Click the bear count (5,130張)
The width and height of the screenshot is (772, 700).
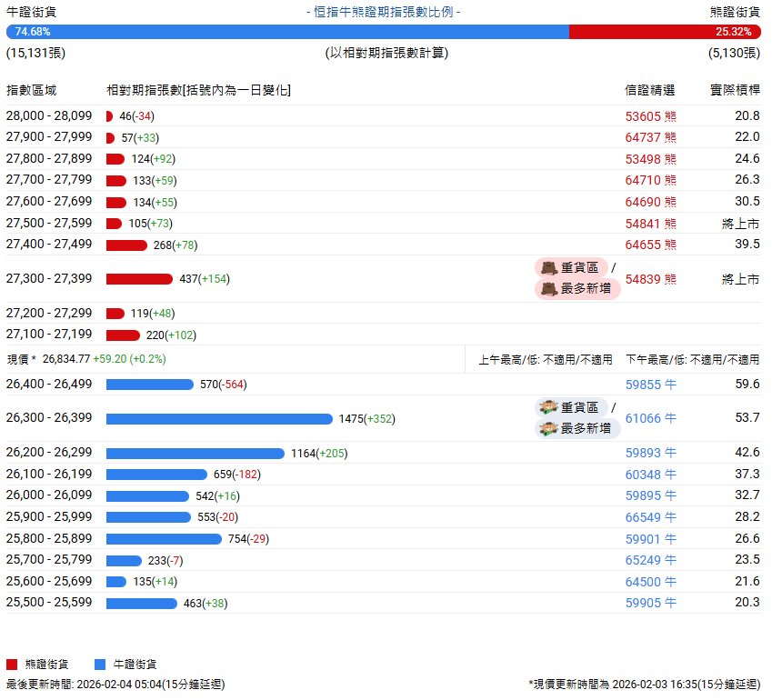pos(734,53)
